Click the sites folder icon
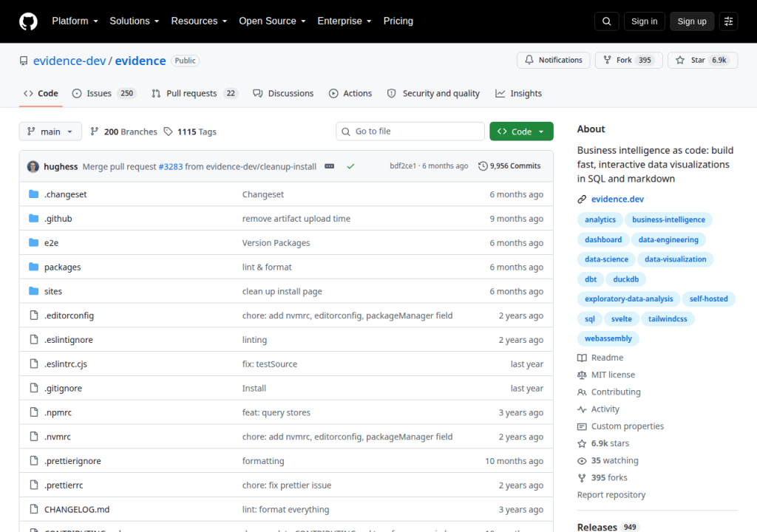Image resolution: width=757 pixels, height=532 pixels. click(33, 290)
